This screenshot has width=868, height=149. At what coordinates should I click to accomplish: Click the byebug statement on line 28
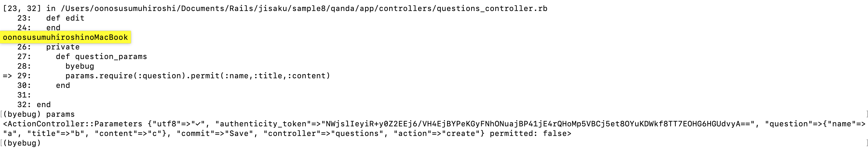[x=80, y=66]
